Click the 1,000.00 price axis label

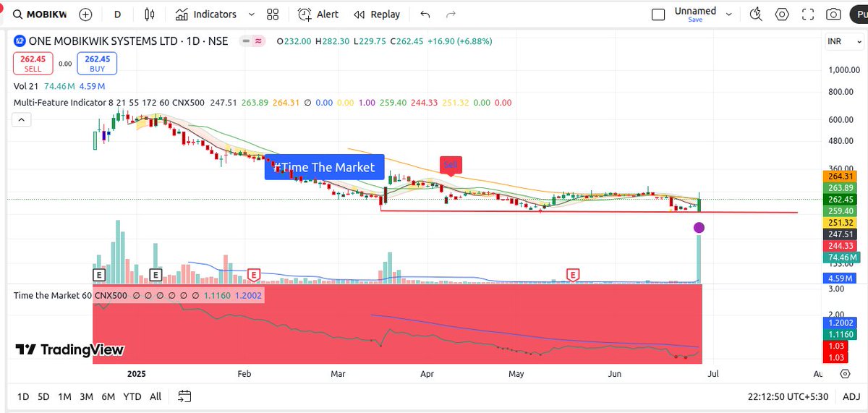(x=846, y=71)
